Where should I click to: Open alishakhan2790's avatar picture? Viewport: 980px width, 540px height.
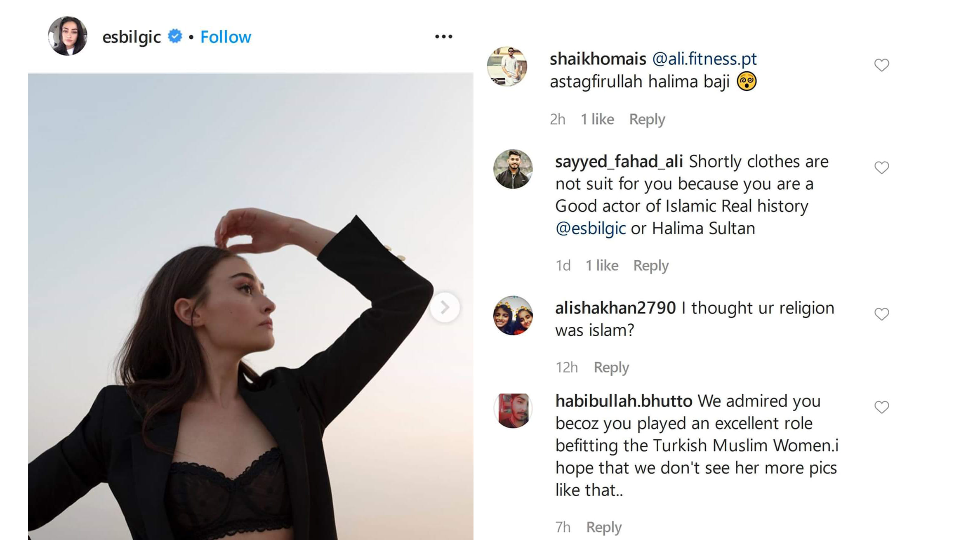pyautogui.click(x=513, y=316)
